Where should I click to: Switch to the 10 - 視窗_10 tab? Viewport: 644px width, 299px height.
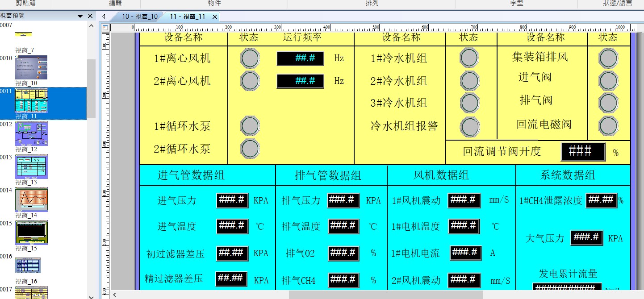[139, 17]
